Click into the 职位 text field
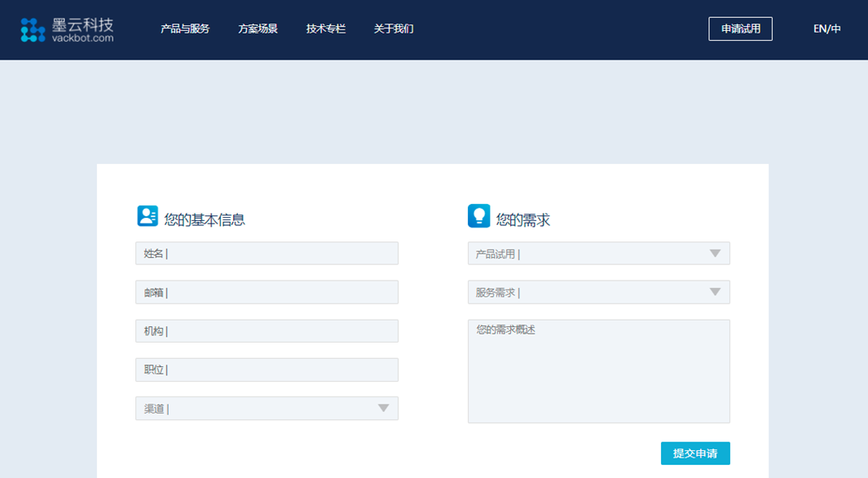The height and width of the screenshot is (478, 868). (x=267, y=370)
